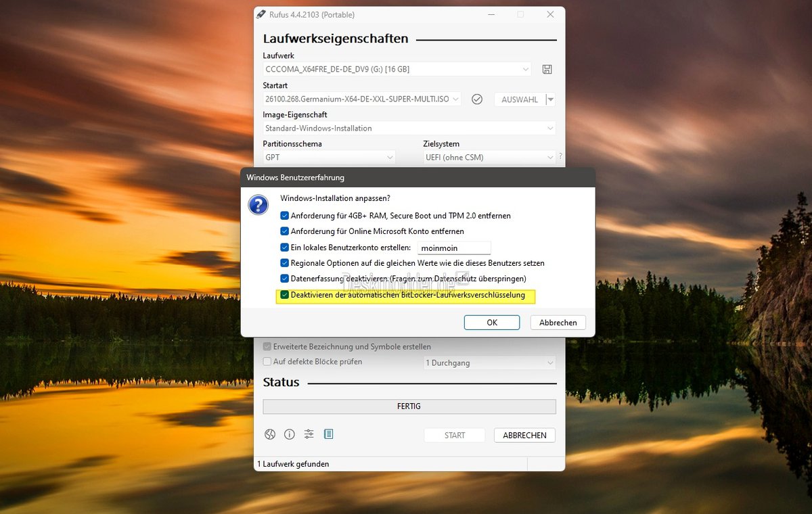Click the checksum checkmark icon beside the ISO
This screenshot has height=514, width=812.
(x=477, y=99)
